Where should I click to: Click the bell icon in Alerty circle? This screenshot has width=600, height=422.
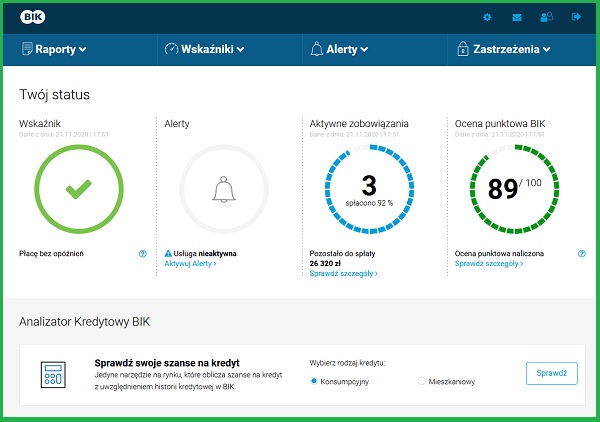click(x=223, y=188)
